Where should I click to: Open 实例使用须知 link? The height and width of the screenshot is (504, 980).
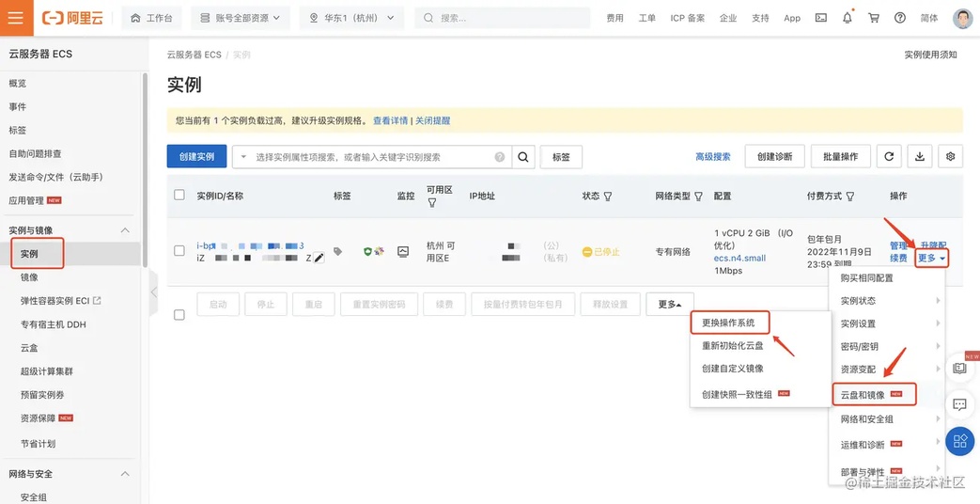(x=930, y=55)
